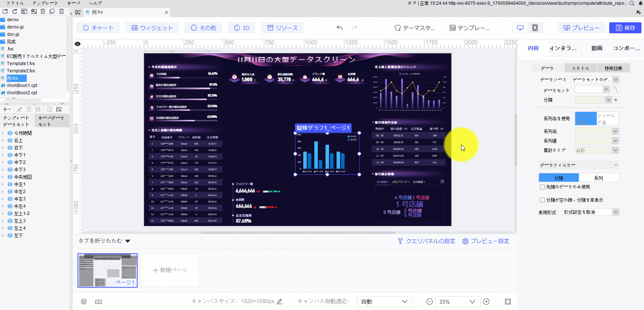Viewport: 644px width, 310px height.
Task: Click the gear settings icon in the file toolbar
Action: [x=34, y=12]
